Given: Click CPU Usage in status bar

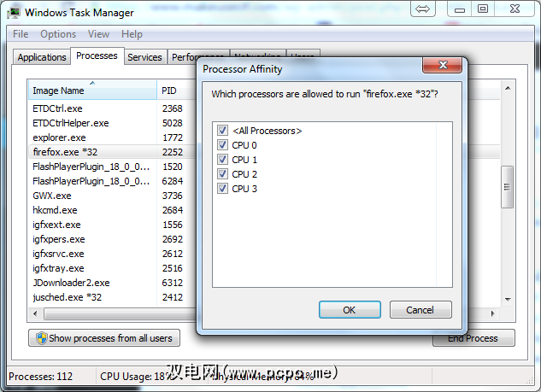Looking at the screenshot, I should click(134, 376).
